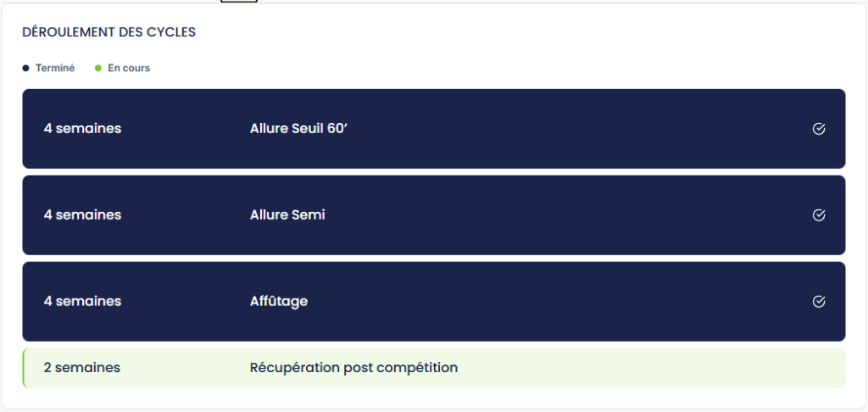Select the Allure Seuil 60' title text
The height and width of the screenshot is (412, 868).
pyautogui.click(x=299, y=129)
